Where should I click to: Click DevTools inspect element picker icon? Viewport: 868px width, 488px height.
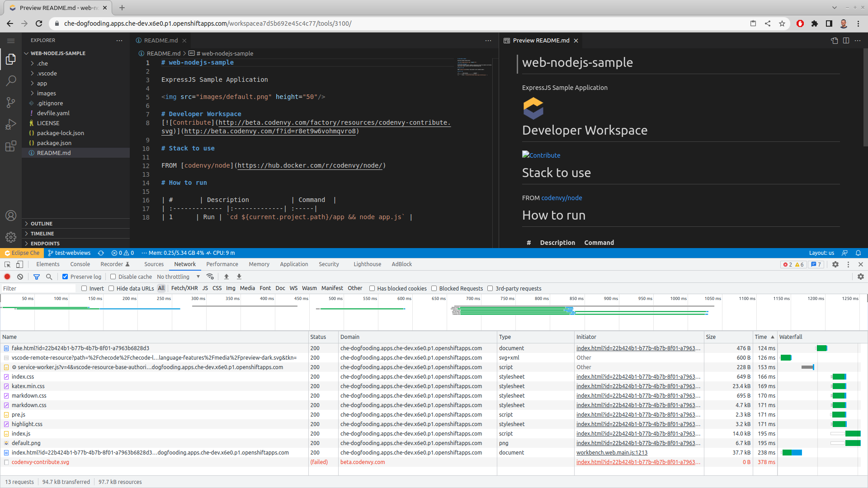tap(7, 264)
